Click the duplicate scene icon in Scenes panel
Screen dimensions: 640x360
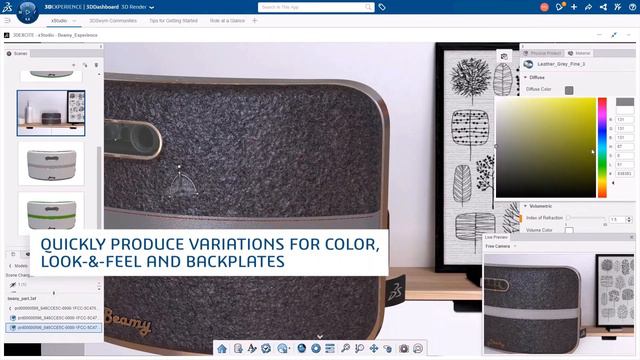coord(85,65)
